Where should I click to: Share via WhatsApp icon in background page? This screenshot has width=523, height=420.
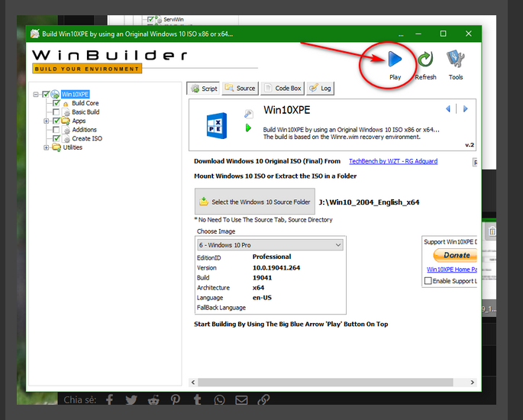(219, 399)
